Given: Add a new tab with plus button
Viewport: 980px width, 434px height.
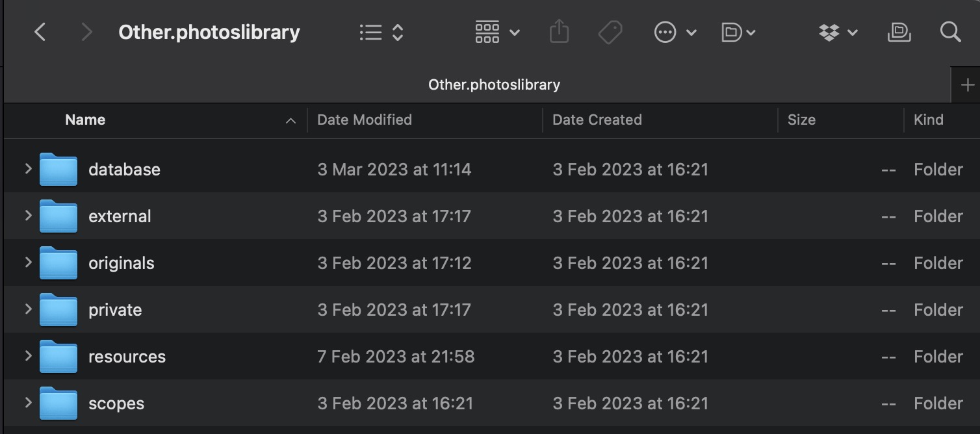Looking at the screenshot, I should pyautogui.click(x=967, y=84).
